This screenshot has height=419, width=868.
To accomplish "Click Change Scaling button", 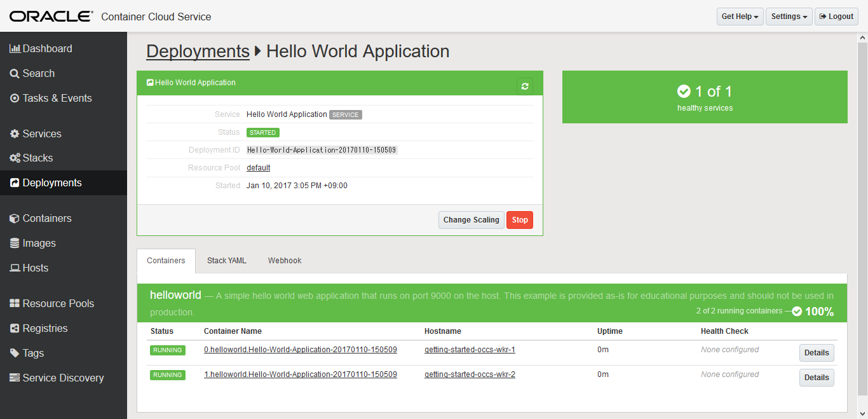I will pos(471,220).
